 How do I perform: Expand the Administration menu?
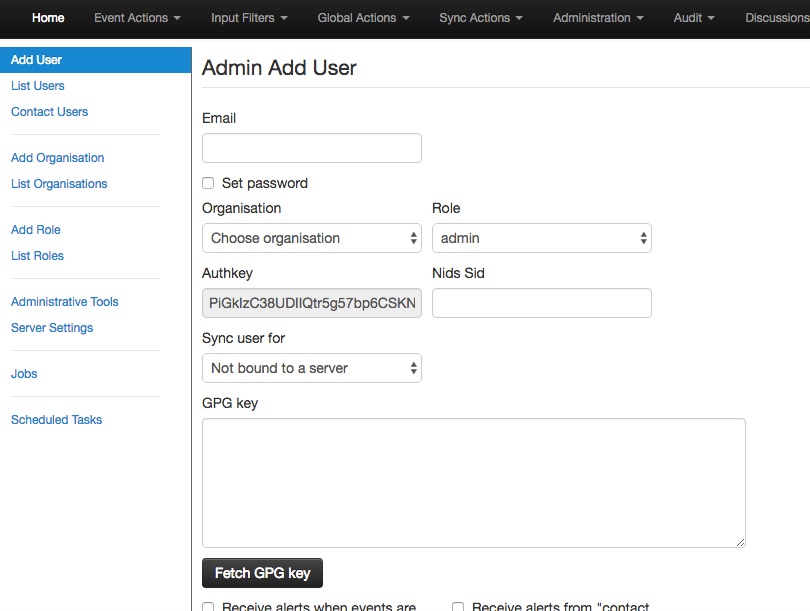tap(598, 18)
